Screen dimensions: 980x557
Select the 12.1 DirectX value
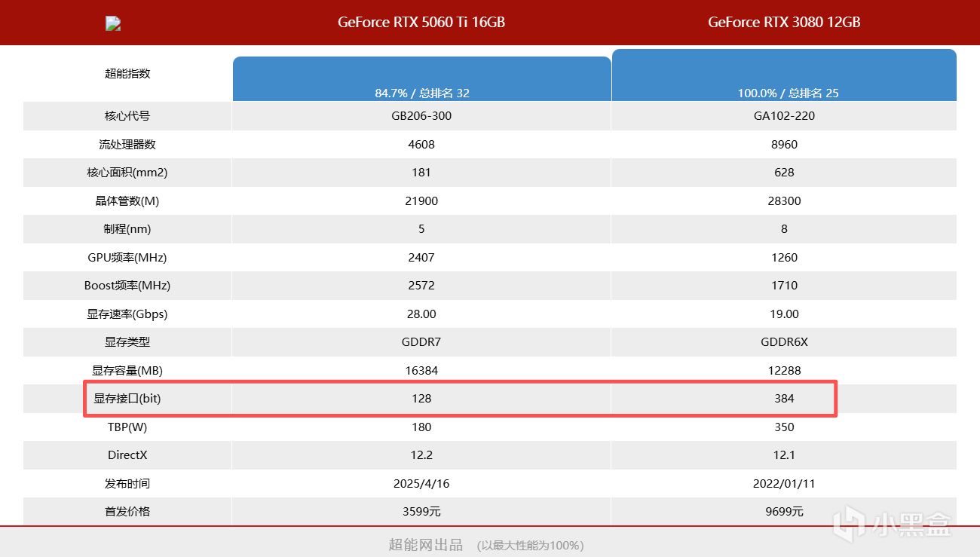[784, 455]
